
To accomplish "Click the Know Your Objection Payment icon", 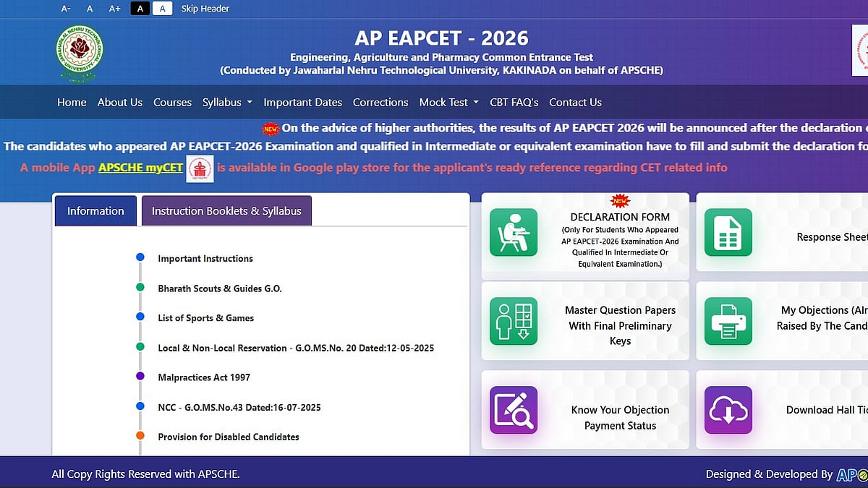I will click(514, 410).
